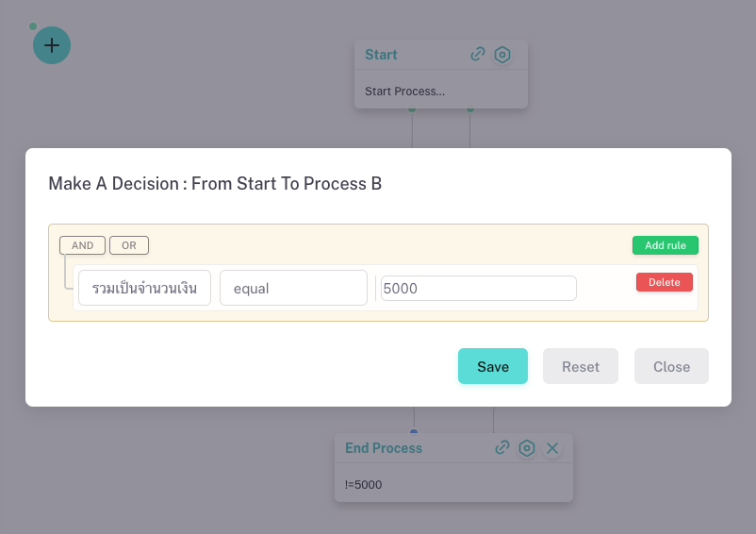Click the round plus add-node button
The height and width of the screenshot is (534, 756).
pos(52,45)
